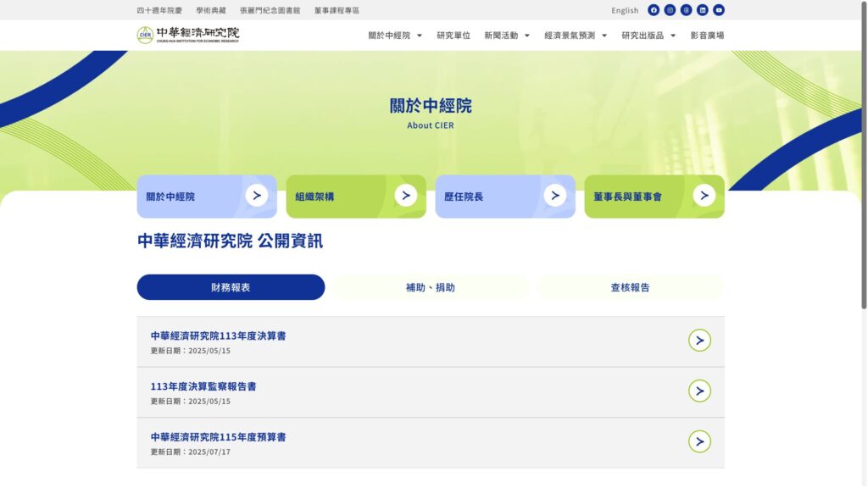Switch to the 查核報告 tab

[x=630, y=287]
